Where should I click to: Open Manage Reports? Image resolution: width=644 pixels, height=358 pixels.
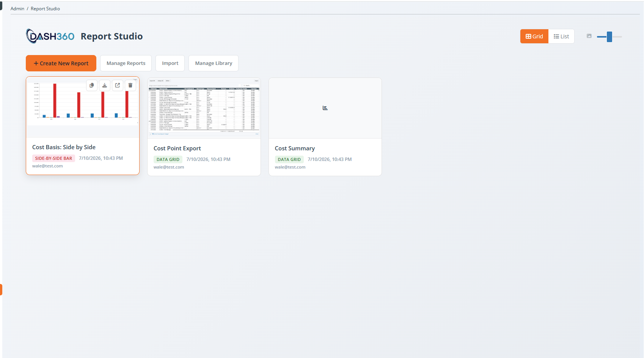(126, 63)
